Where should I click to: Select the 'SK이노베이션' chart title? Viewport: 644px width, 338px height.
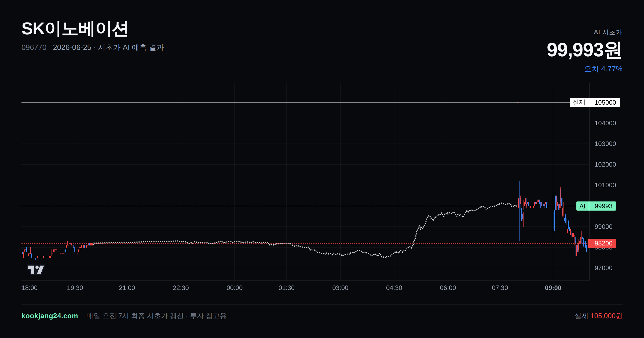click(x=75, y=29)
